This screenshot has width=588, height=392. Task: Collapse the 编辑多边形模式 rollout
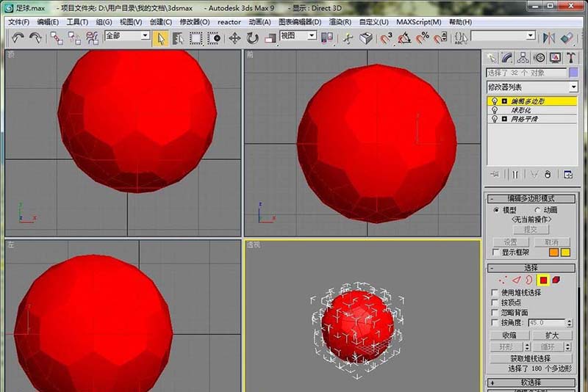(x=531, y=198)
